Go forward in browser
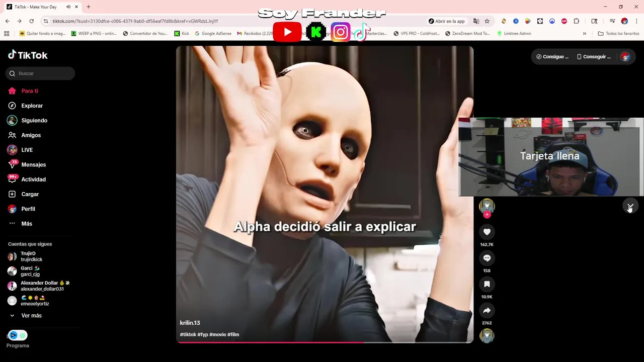 pos(19,21)
